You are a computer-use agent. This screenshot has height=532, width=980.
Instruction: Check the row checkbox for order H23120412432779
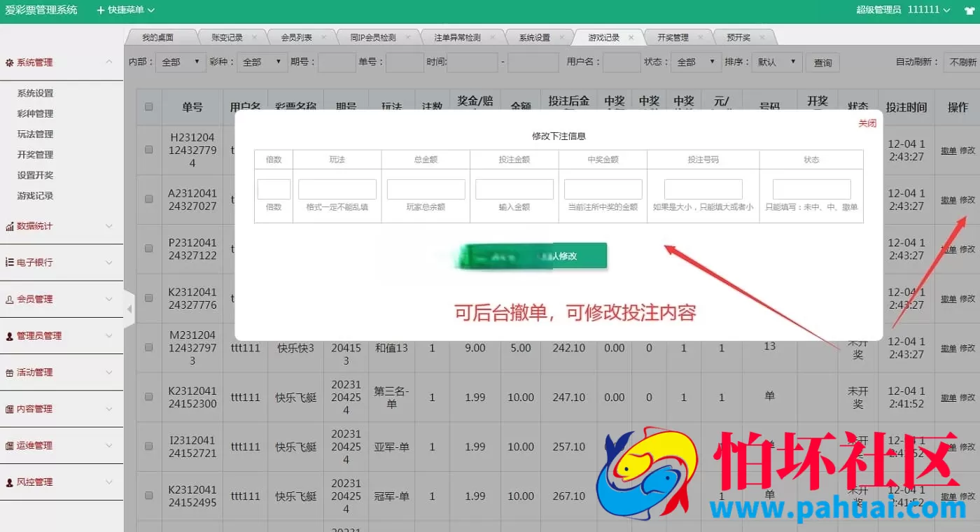click(148, 149)
